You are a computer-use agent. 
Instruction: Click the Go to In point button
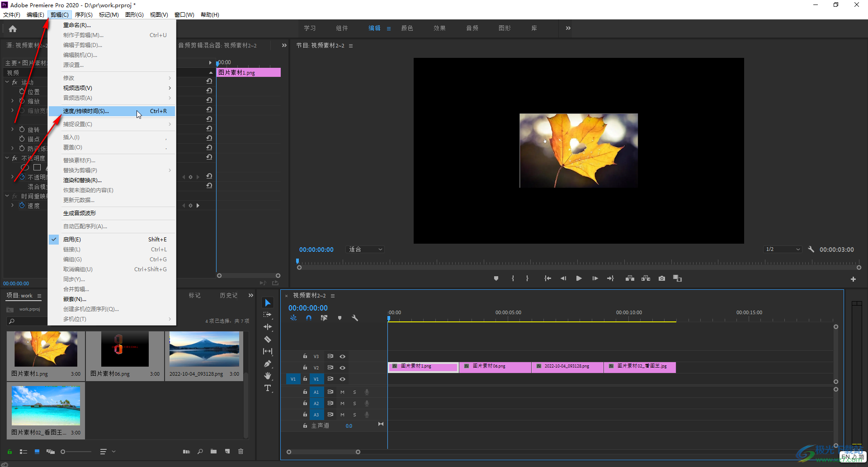547,278
